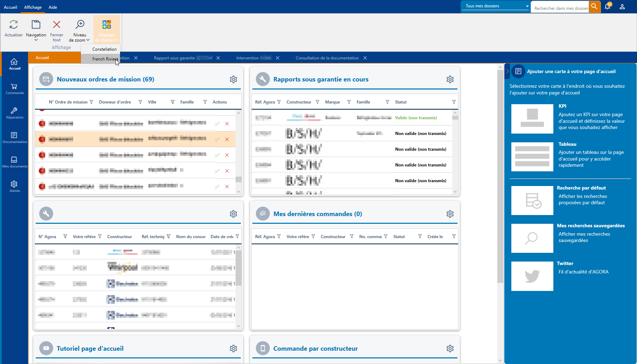Add the KPI card thumbnail
The height and width of the screenshot is (364, 637).
click(x=532, y=119)
